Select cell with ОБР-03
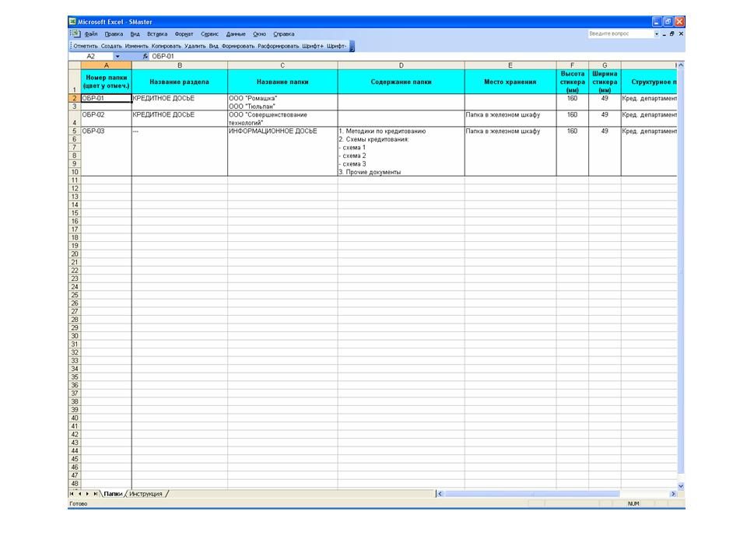The height and width of the screenshot is (560, 747). pos(107,131)
